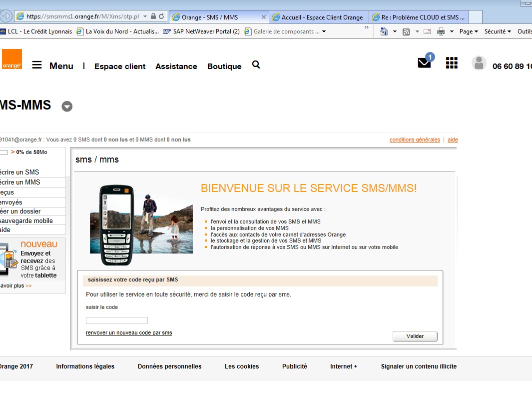Screen dimensions: 532x393
Task: Click the tablet SMS promo icon
Action: click(x=9, y=259)
